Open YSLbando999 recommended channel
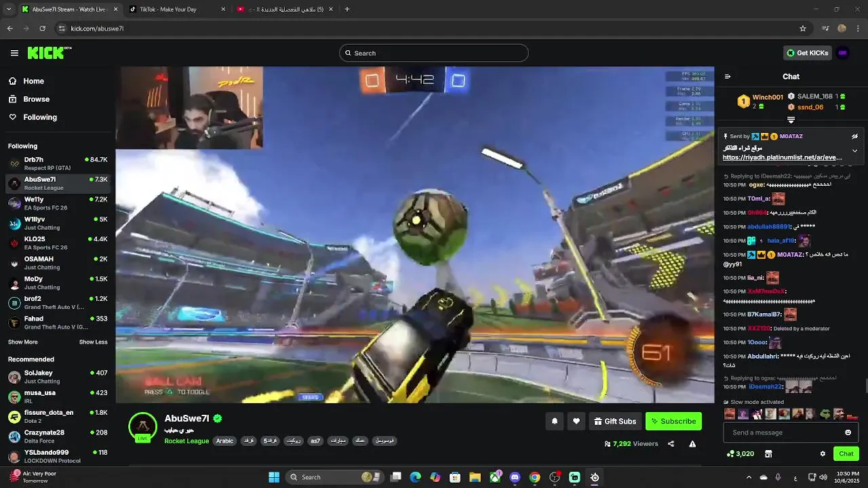The height and width of the screenshot is (488, 868). coord(58,456)
